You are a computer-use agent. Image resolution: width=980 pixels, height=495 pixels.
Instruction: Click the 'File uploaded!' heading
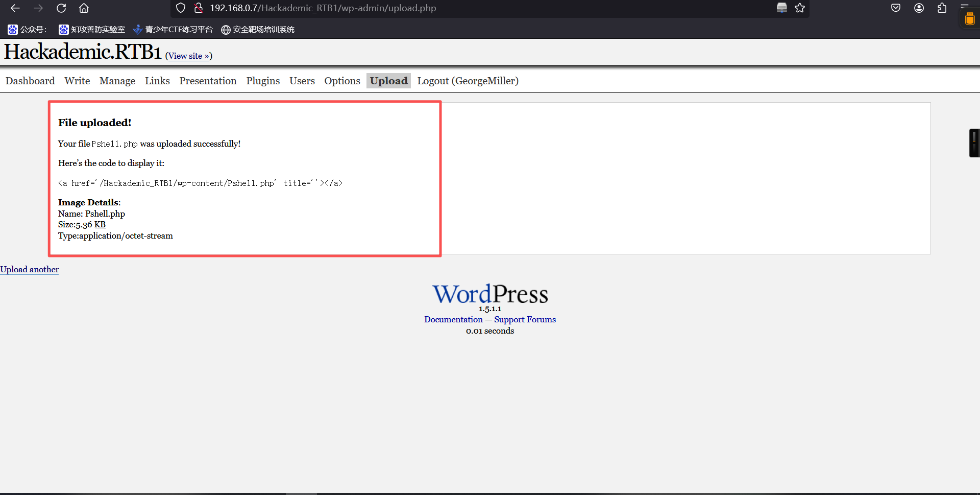point(94,123)
